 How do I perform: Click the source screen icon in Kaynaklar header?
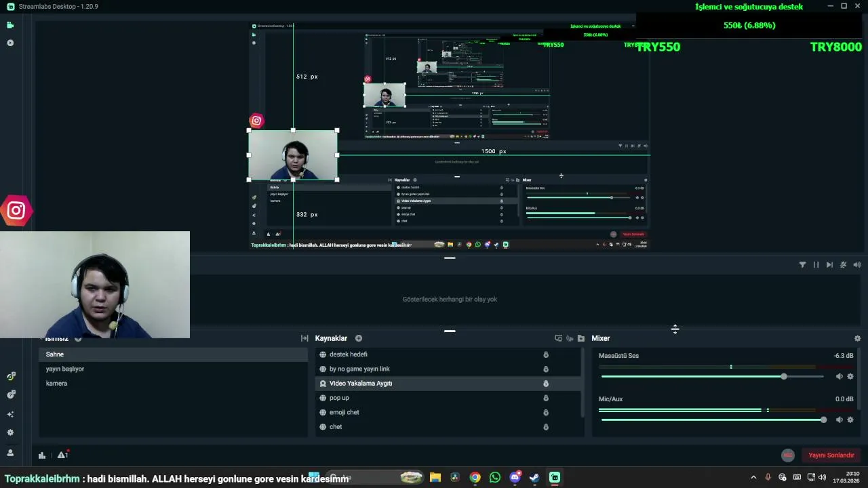point(558,338)
